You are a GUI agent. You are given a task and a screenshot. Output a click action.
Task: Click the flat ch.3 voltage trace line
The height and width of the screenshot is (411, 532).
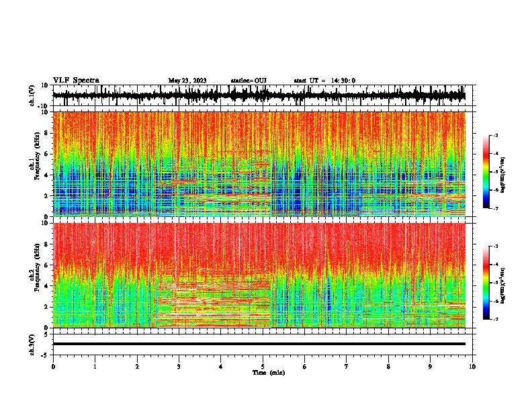pyautogui.click(x=259, y=344)
